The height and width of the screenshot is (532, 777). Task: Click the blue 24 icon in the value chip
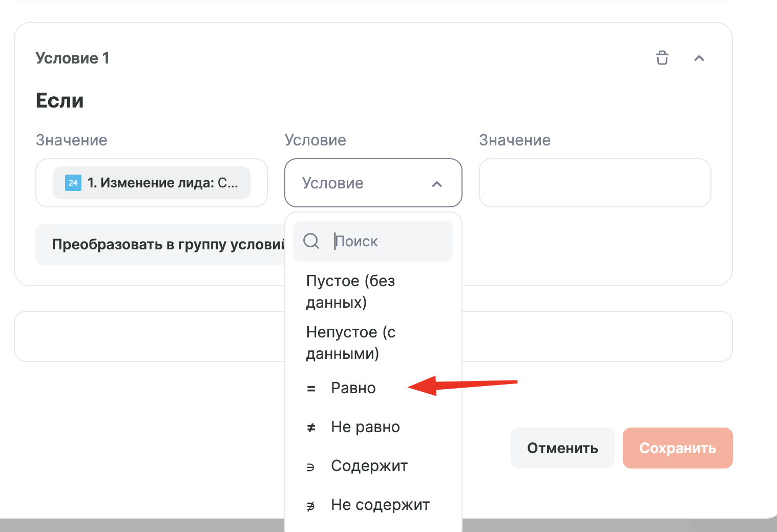(x=73, y=183)
